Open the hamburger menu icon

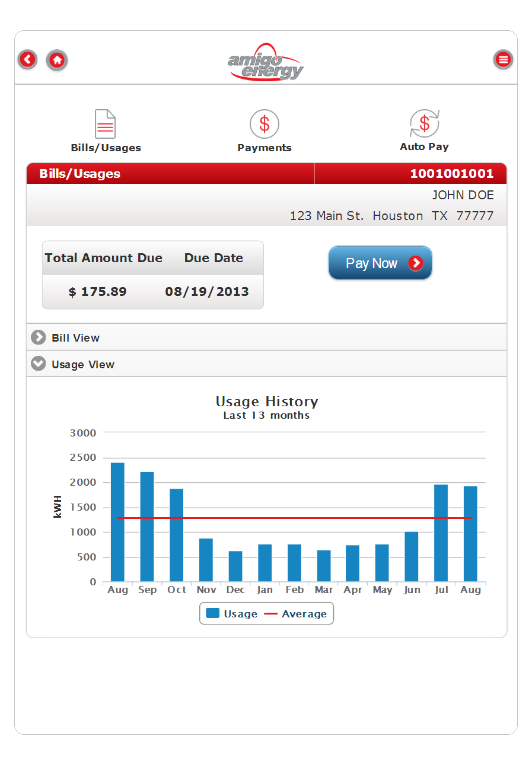(x=504, y=59)
